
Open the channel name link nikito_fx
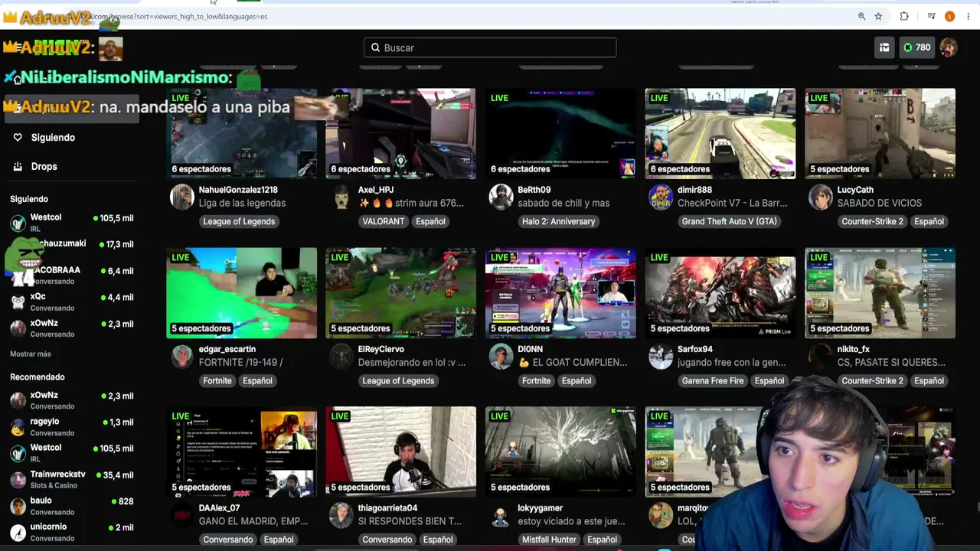pos(854,349)
